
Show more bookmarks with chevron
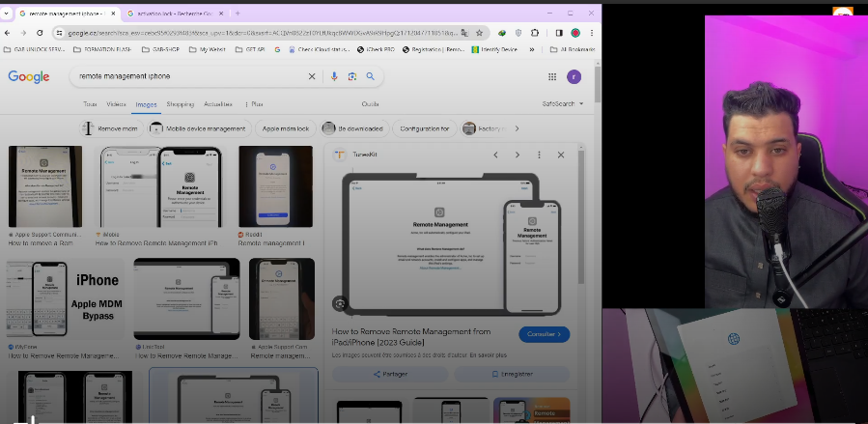tap(532, 49)
